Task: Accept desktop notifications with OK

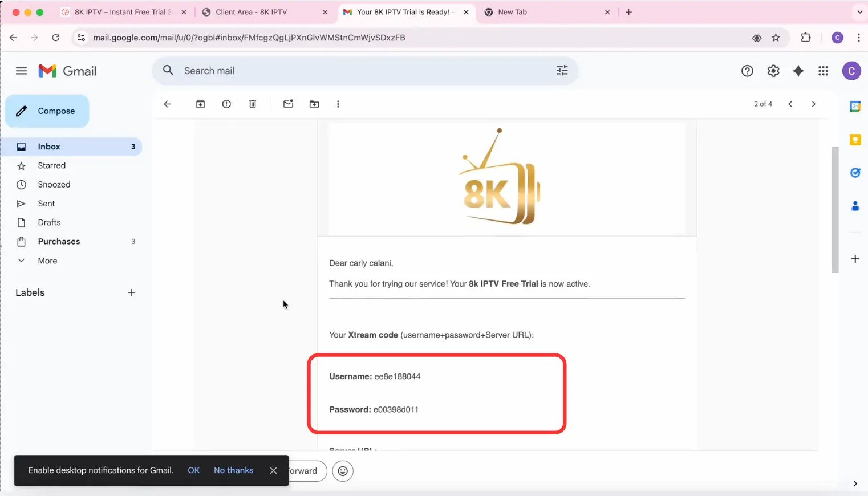Action: click(193, 470)
